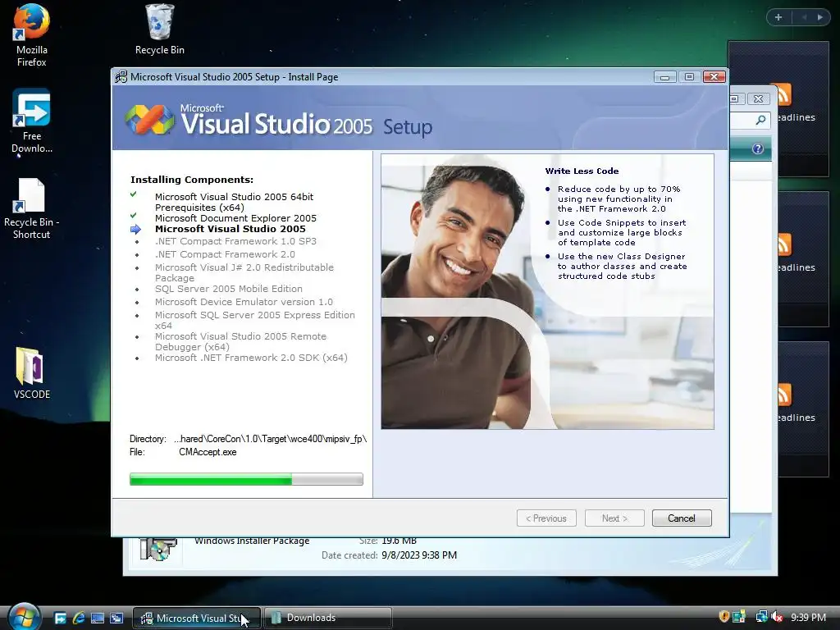
Task: Click the Write Less Code promotional image
Action: (x=547, y=291)
